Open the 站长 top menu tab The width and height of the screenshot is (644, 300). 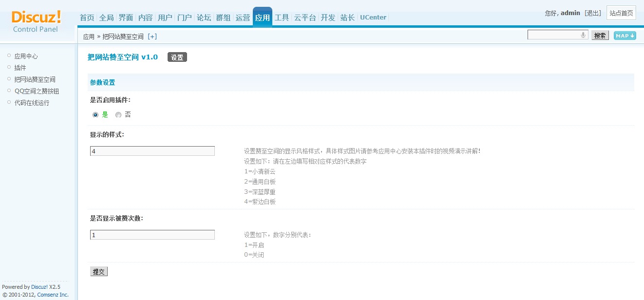pos(347,18)
